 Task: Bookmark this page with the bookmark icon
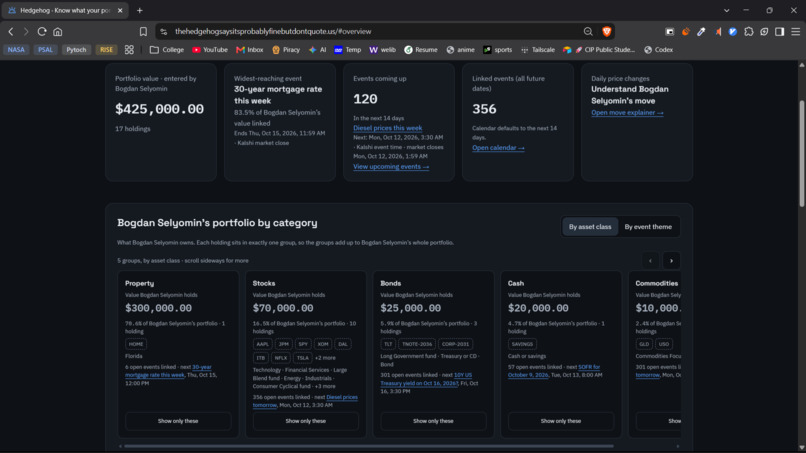tap(143, 31)
